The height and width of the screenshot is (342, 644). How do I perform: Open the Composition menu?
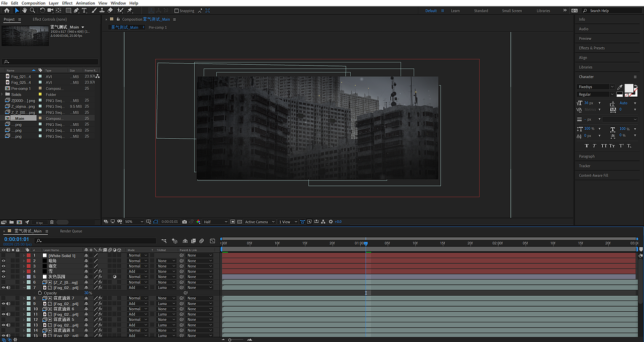tap(33, 3)
